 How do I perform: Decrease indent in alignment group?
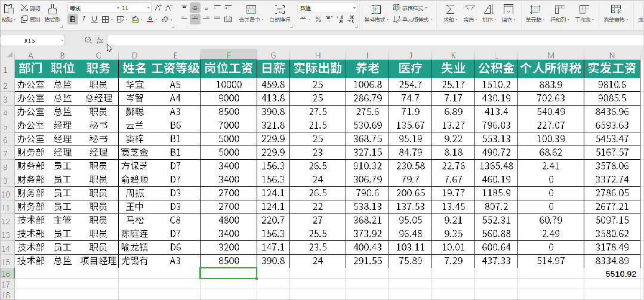(x=217, y=8)
